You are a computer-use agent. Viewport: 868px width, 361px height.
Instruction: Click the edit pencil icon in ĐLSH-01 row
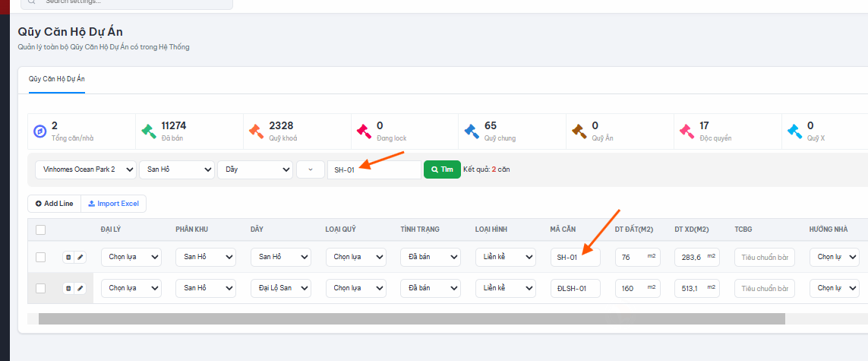[80, 288]
